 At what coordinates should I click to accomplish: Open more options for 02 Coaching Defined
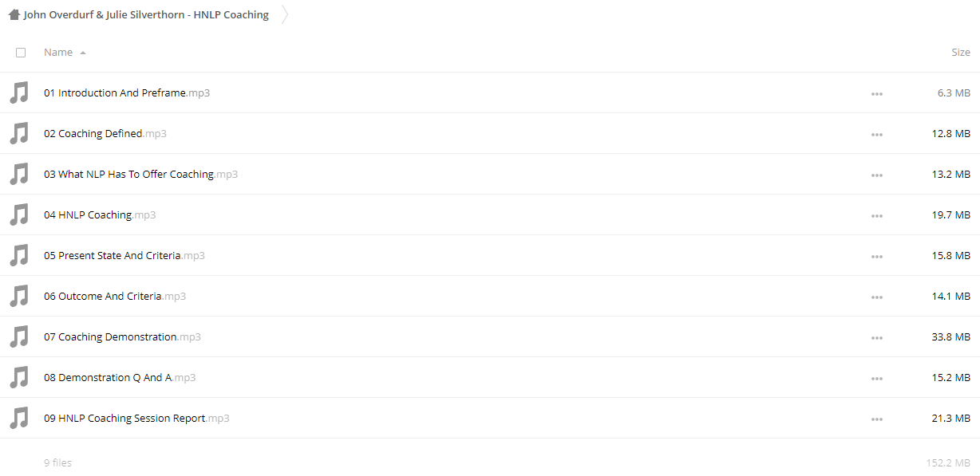pos(877,135)
